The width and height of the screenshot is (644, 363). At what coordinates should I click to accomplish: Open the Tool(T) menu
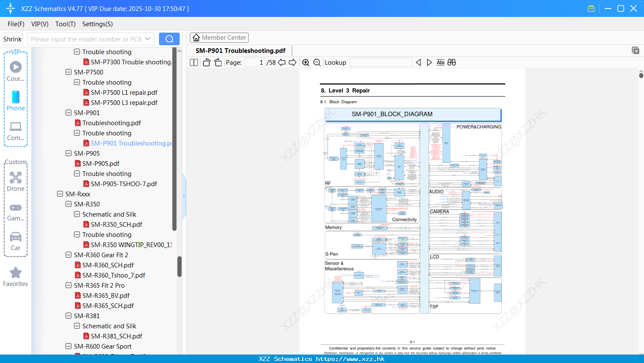coord(65,24)
